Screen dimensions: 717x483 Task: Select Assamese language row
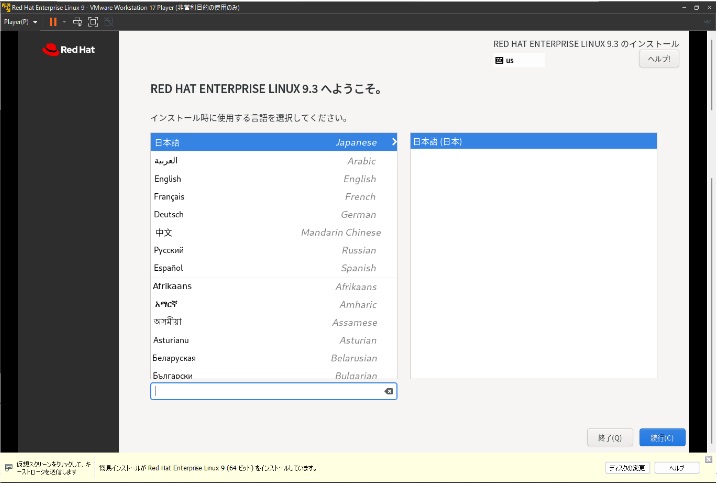coord(273,322)
